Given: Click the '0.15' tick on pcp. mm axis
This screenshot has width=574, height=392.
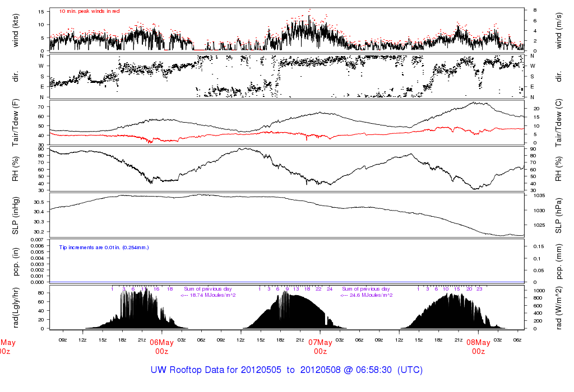Looking at the screenshot, I should [x=539, y=246].
